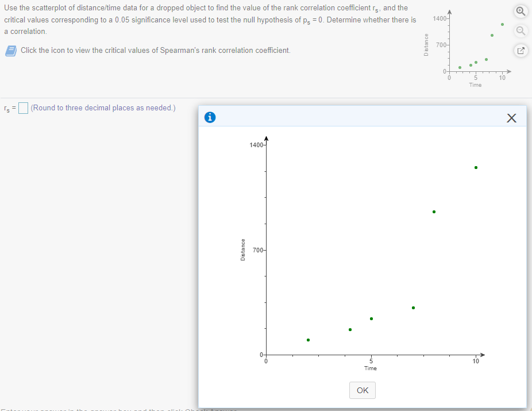Click the topmost data point in dialog
The image size is (532, 411).
[476, 168]
